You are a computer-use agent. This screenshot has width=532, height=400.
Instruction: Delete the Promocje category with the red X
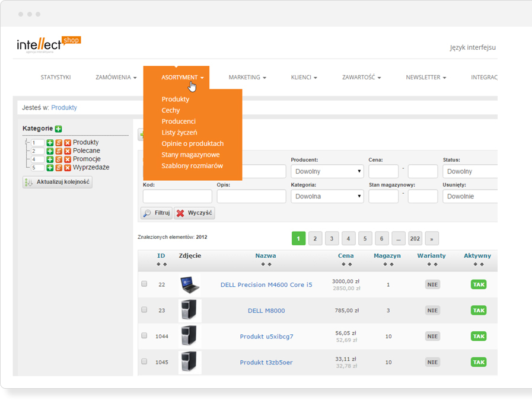click(68, 159)
